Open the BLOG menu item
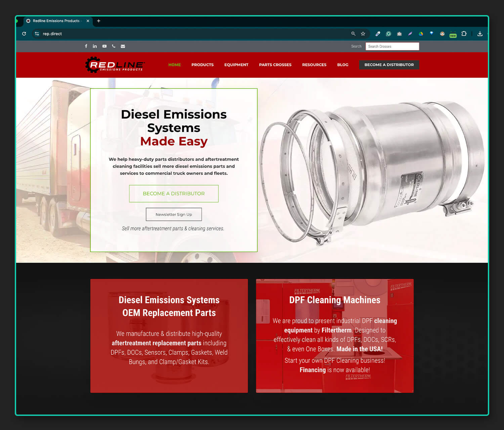This screenshot has height=430, width=504. click(343, 65)
